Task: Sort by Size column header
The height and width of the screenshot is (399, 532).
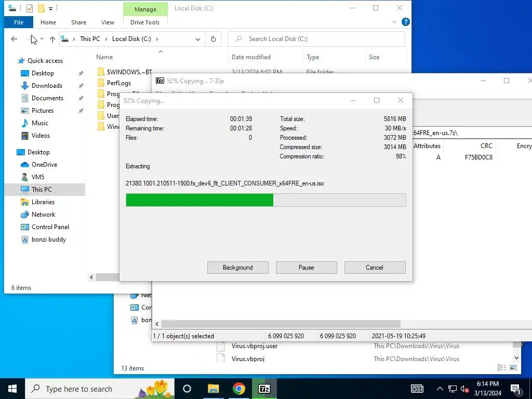Action: click(x=374, y=57)
